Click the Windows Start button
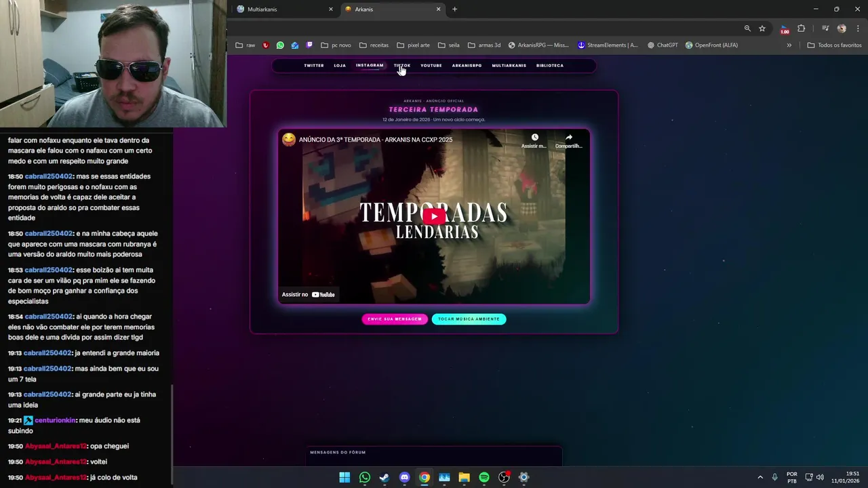This screenshot has width=868, height=488. point(344,477)
